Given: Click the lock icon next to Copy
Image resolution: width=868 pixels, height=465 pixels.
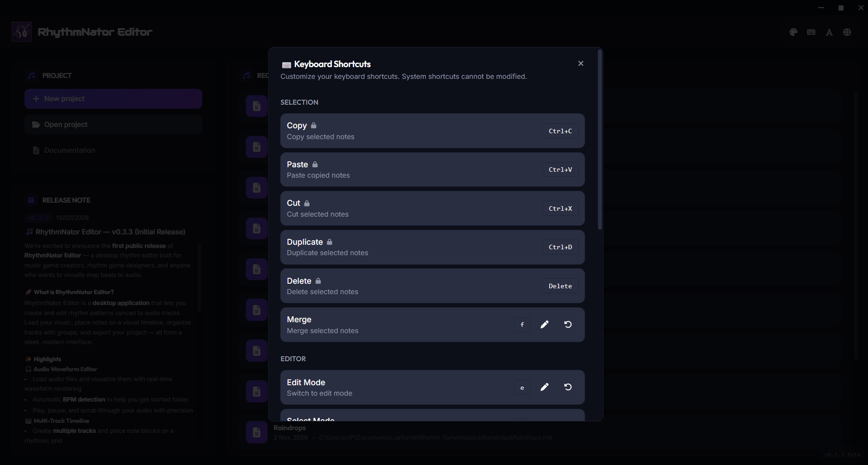Looking at the screenshot, I should 313,126.
